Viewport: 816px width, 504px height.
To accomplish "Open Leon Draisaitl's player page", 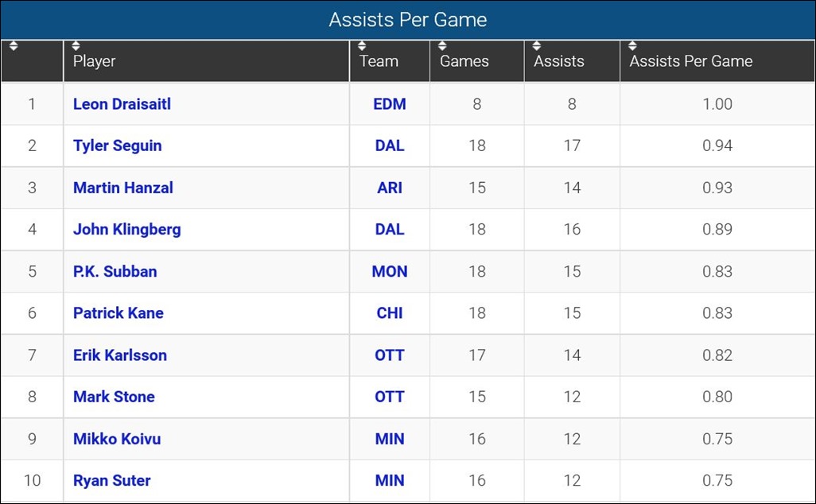I will pos(121,103).
